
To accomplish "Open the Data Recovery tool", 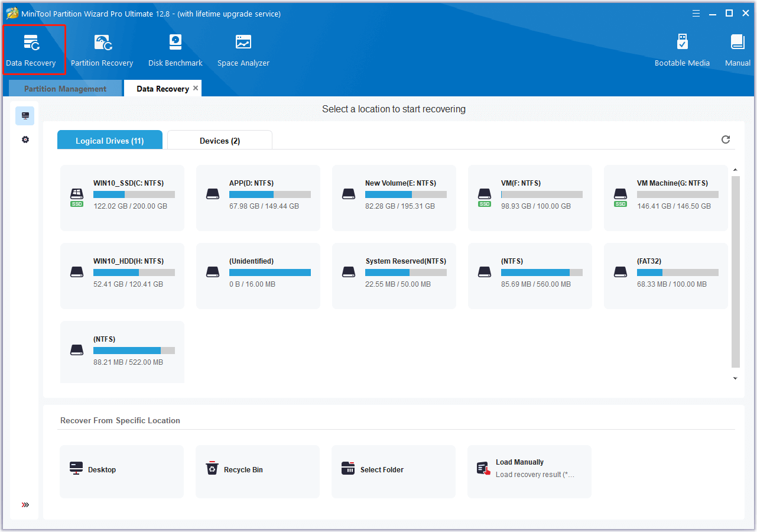I will coord(32,49).
